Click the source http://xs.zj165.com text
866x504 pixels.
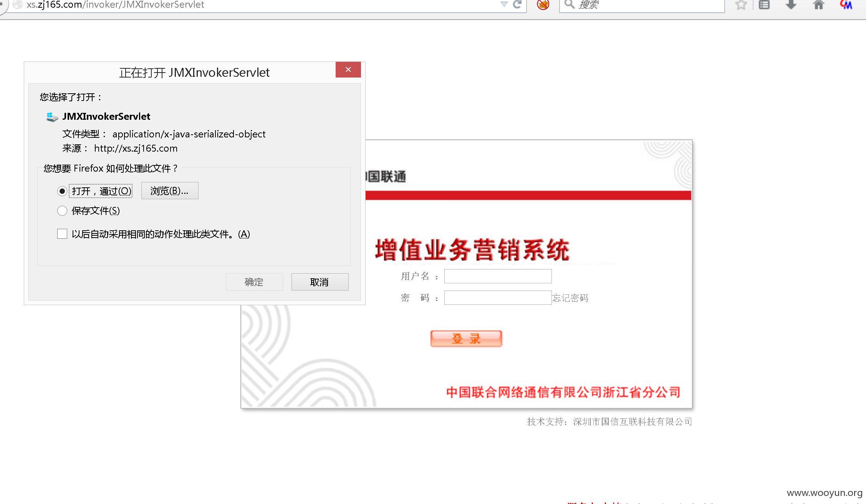(136, 149)
